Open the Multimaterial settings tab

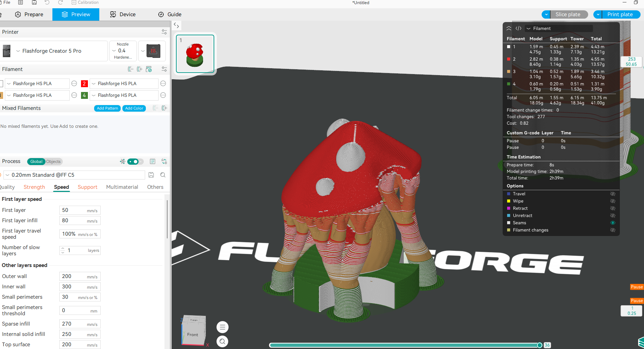click(122, 187)
